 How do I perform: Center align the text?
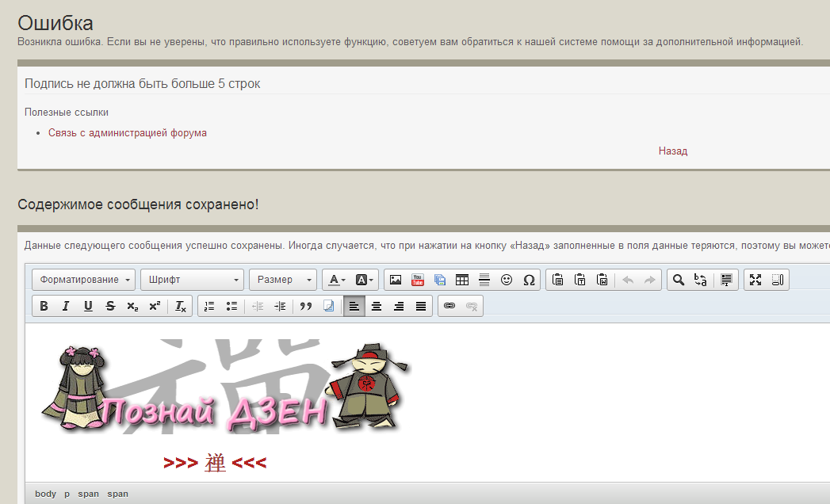(377, 306)
